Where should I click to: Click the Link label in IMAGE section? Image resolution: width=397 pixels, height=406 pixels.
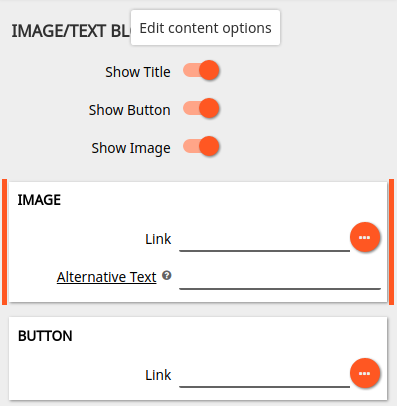click(x=158, y=239)
